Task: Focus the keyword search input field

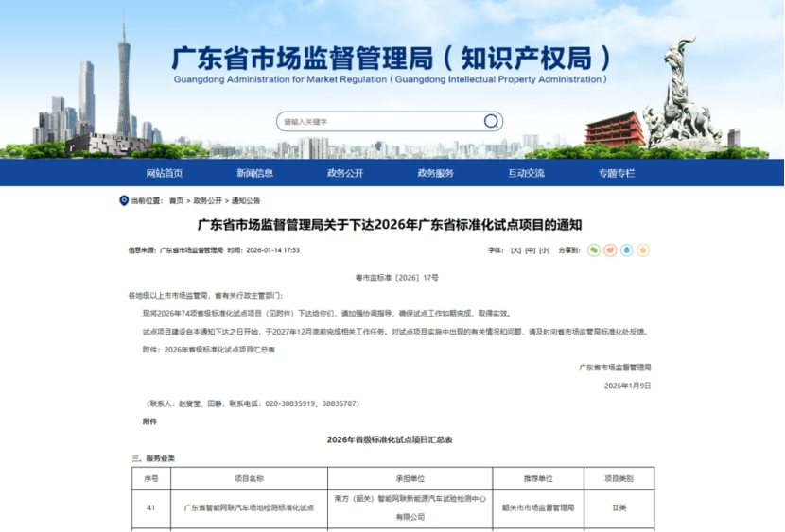Action: (x=378, y=121)
